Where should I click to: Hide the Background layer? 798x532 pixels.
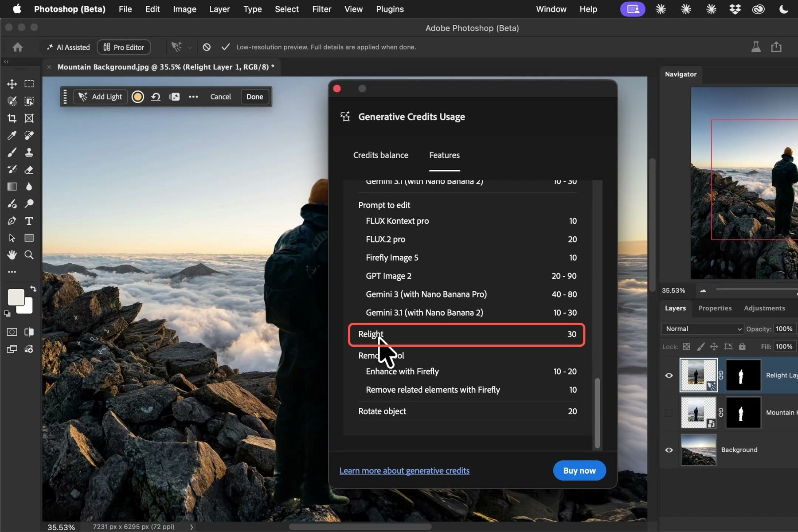669,450
